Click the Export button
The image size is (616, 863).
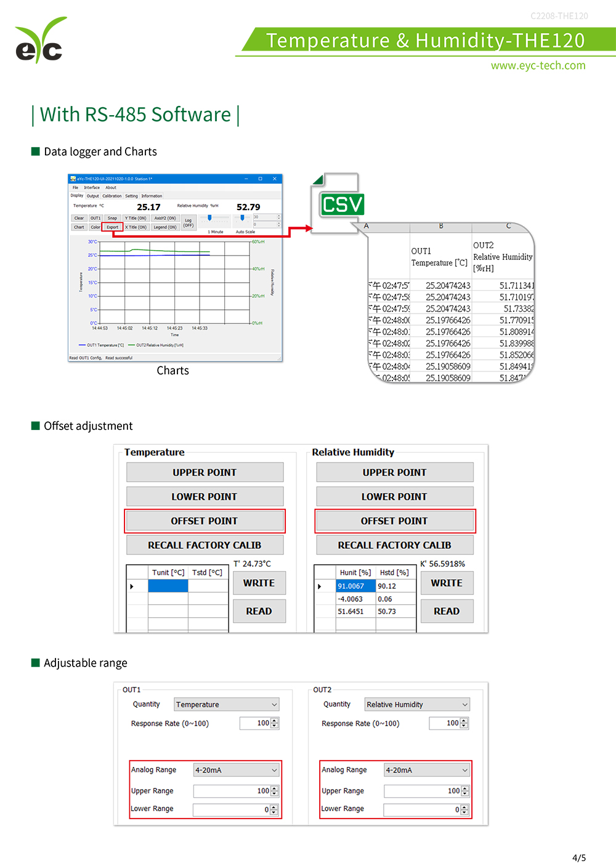112,227
